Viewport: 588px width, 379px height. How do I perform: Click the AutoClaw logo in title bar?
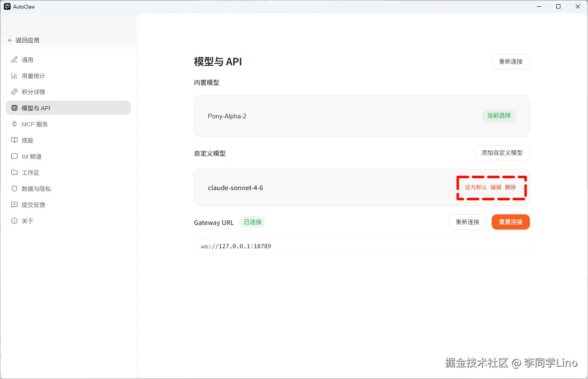[7, 6]
